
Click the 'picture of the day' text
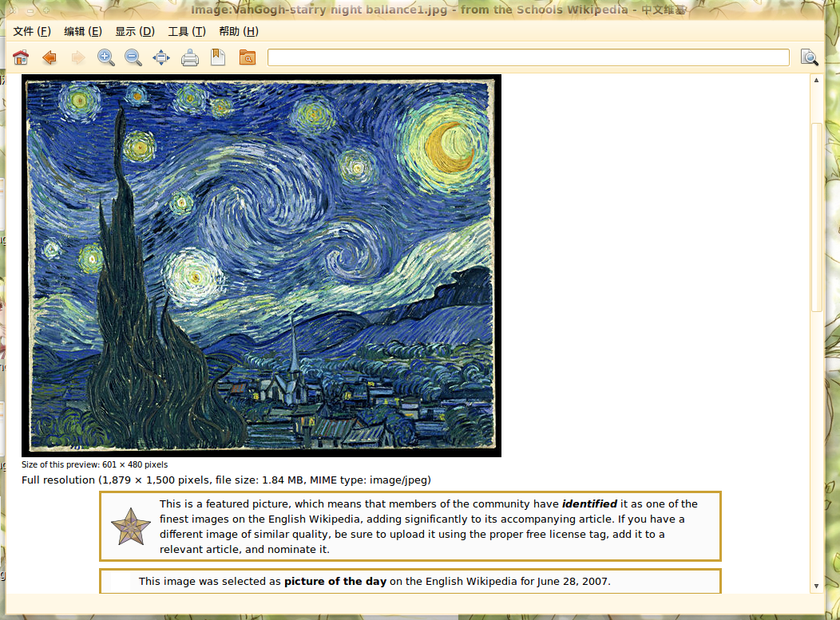(x=335, y=582)
